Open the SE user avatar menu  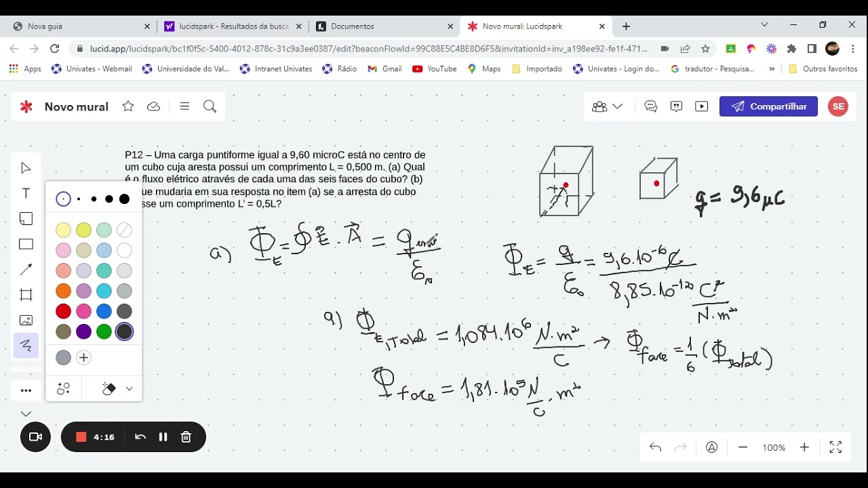click(838, 106)
